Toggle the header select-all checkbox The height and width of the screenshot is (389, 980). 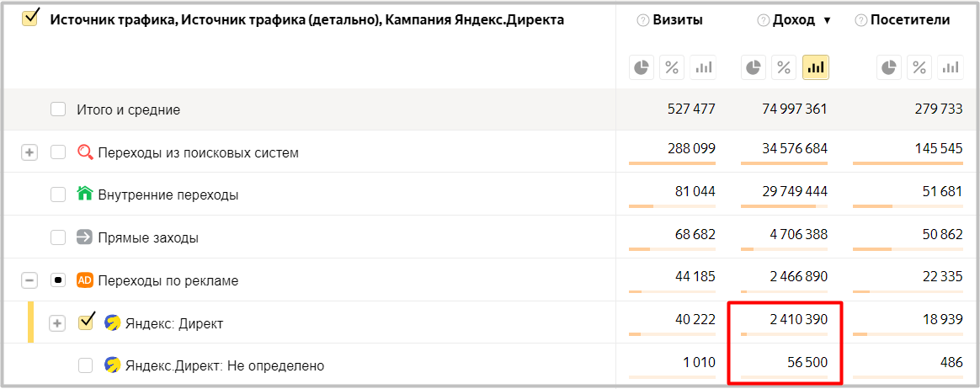(30, 19)
